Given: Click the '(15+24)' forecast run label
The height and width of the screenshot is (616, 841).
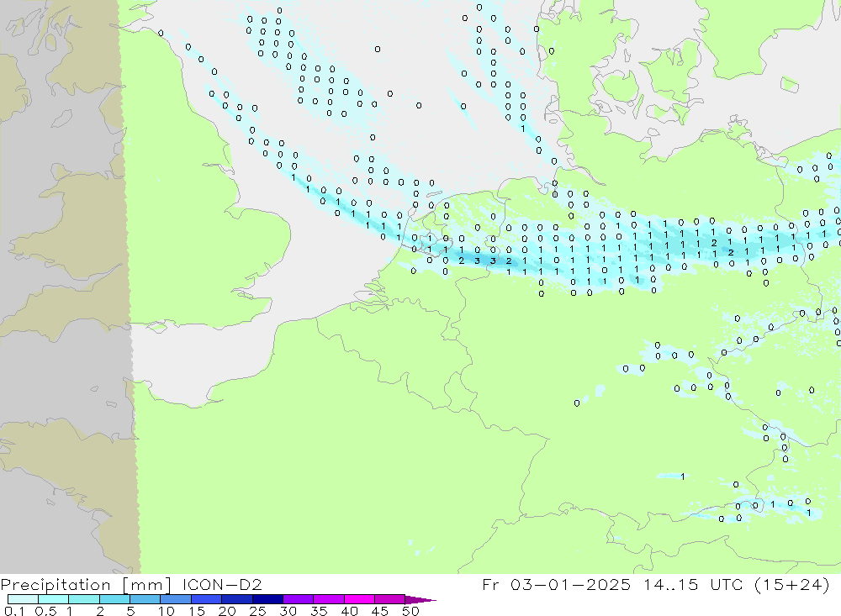Looking at the screenshot, I should (x=791, y=584).
